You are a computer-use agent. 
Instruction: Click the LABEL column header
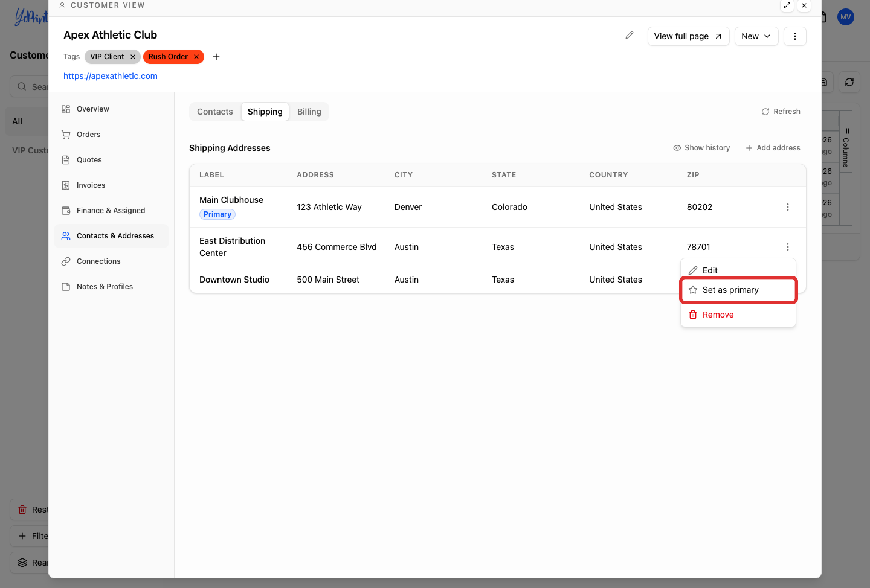coord(211,175)
